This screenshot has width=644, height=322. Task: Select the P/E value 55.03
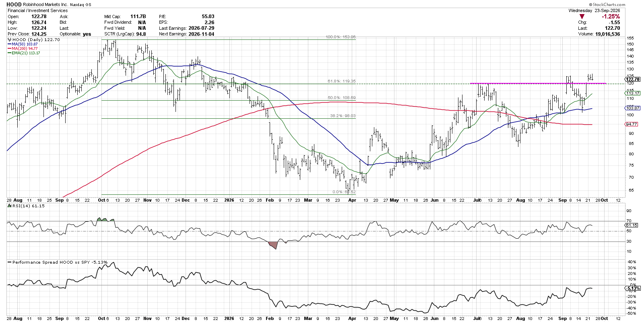click(208, 17)
